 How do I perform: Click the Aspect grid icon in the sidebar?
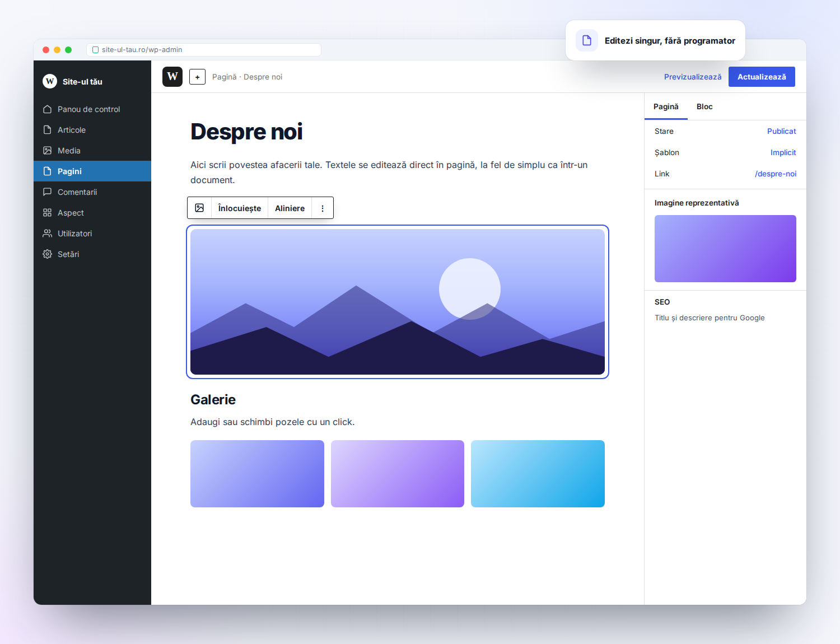48,213
